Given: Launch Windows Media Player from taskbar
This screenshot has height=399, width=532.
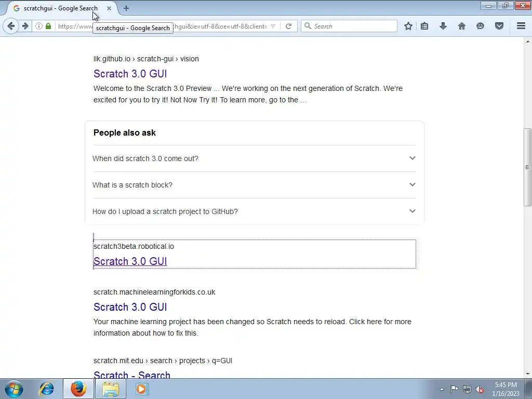Looking at the screenshot, I should 141,389.
